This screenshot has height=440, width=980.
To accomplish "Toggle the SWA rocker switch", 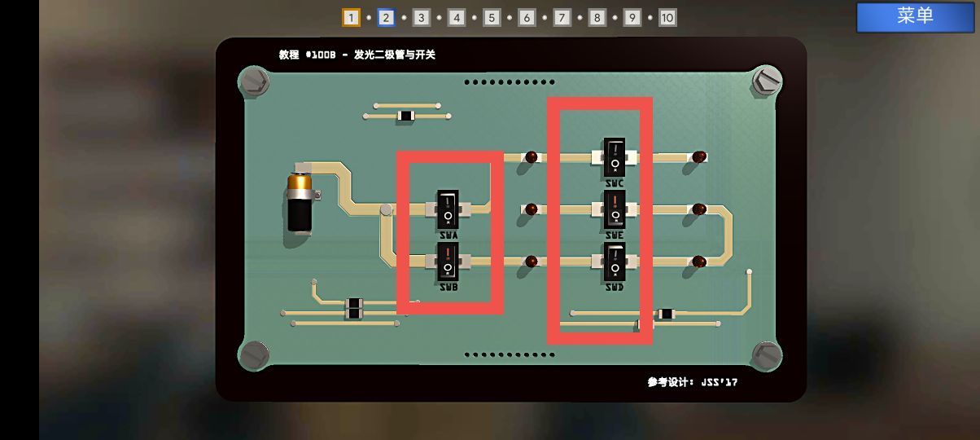I will click(448, 209).
